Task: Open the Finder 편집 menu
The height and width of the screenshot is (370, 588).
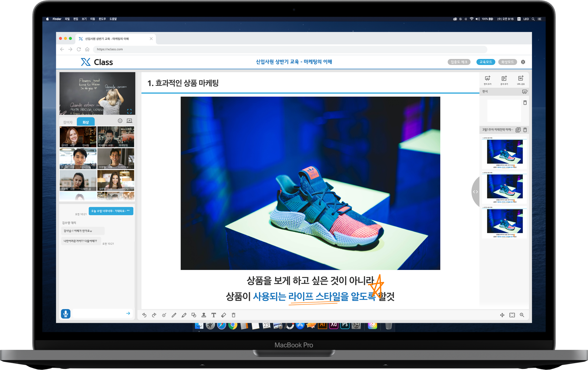Action: [76, 19]
